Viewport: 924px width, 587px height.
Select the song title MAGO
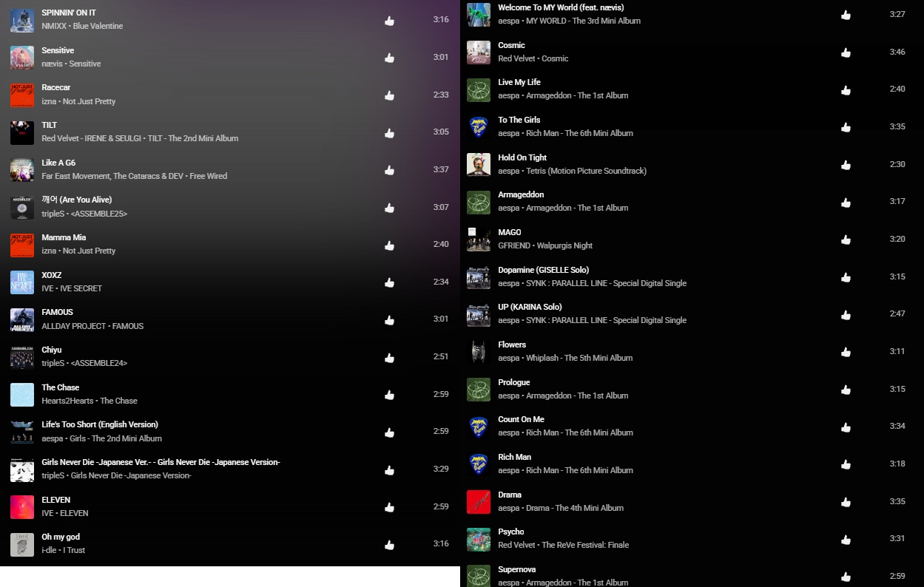pyautogui.click(x=510, y=232)
